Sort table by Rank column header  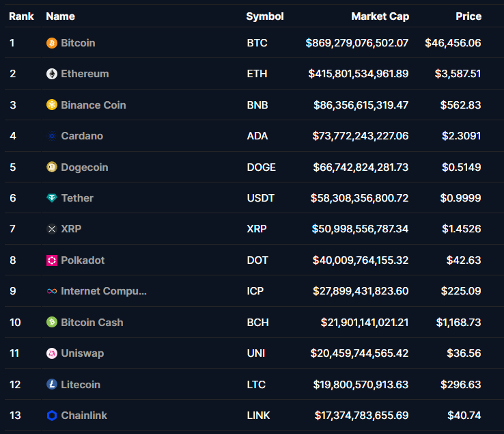(x=21, y=16)
